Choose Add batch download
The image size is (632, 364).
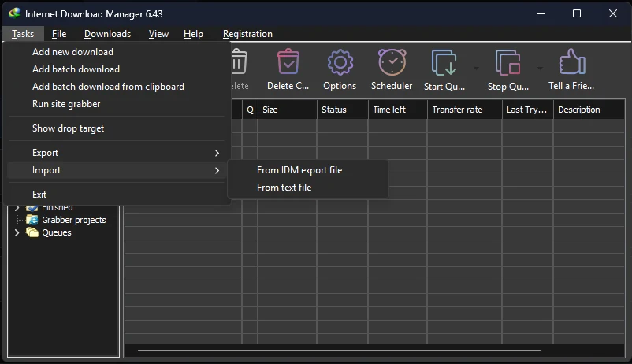click(x=116, y=69)
